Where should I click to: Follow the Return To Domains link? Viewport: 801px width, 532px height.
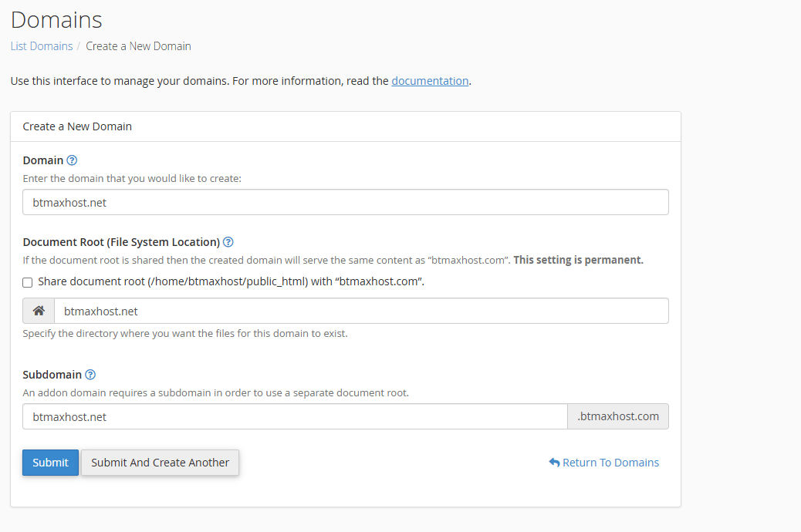point(610,463)
